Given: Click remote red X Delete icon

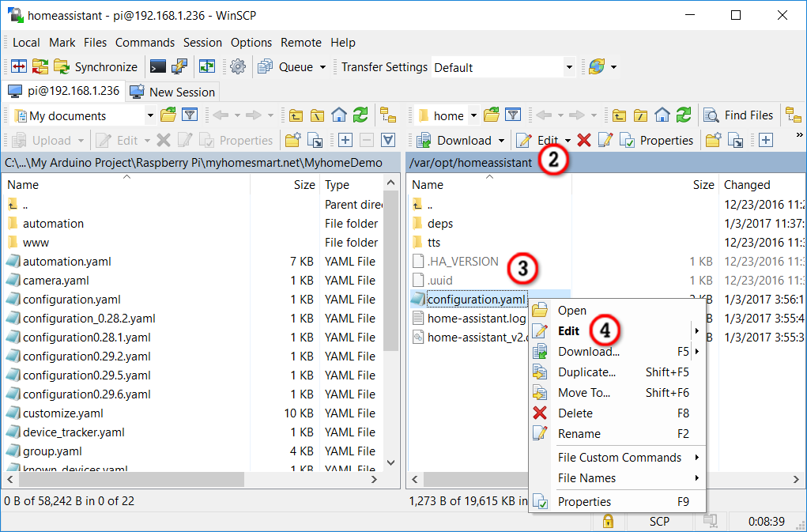Looking at the screenshot, I should pos(583,140).
